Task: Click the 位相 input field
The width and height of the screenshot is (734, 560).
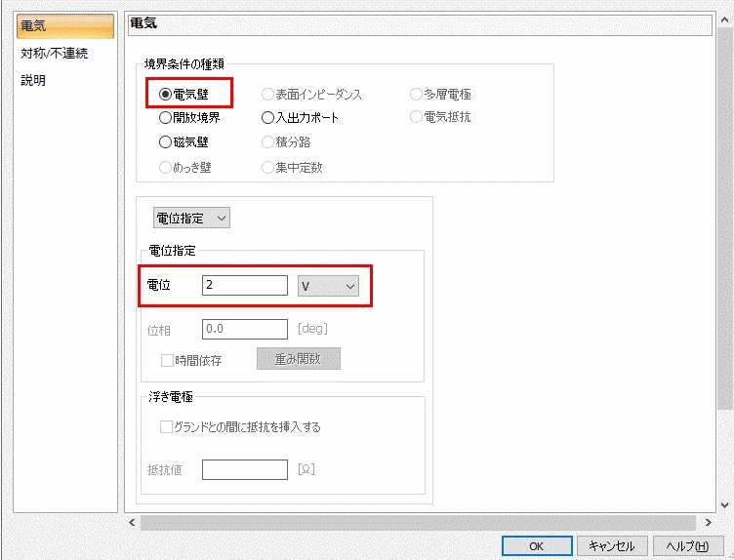Action: (x=244, y=330)
